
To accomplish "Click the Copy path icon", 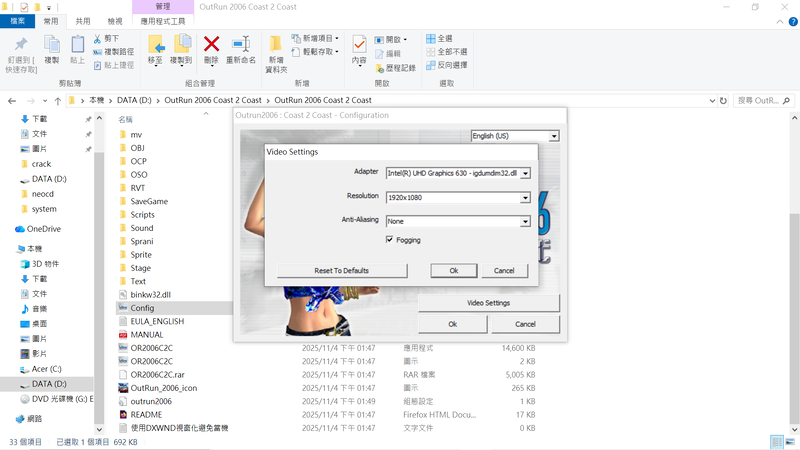I will (97, 52).
